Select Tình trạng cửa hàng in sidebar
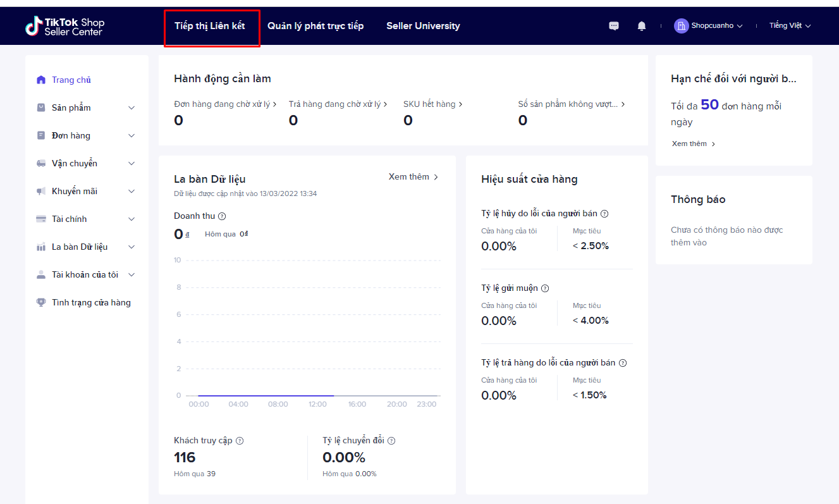 pos(91,302)
